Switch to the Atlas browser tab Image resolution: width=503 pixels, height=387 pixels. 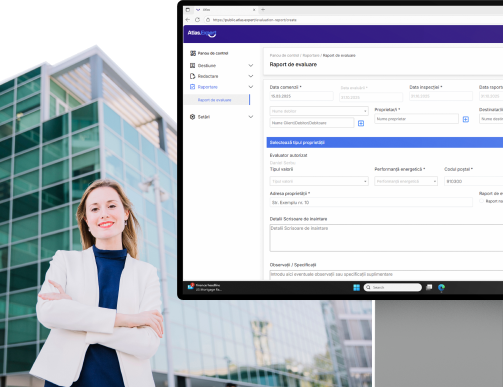(x=225, y=10)
